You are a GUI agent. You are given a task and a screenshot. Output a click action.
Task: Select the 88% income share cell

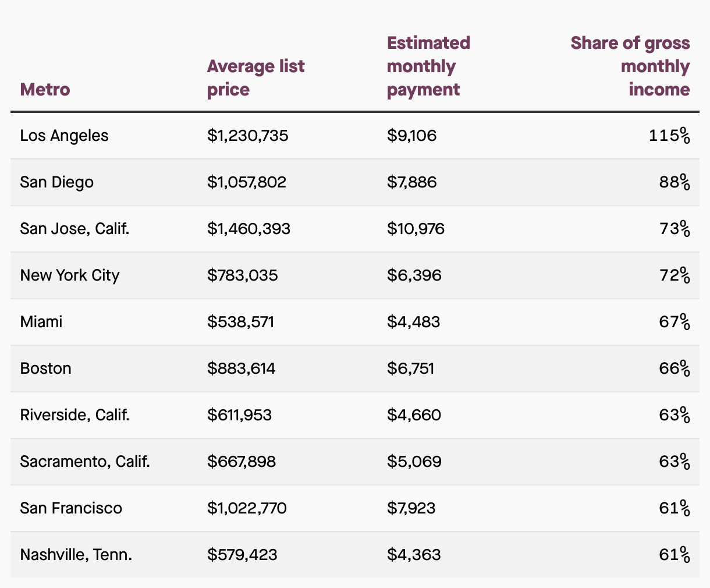(x=675, y=182)
